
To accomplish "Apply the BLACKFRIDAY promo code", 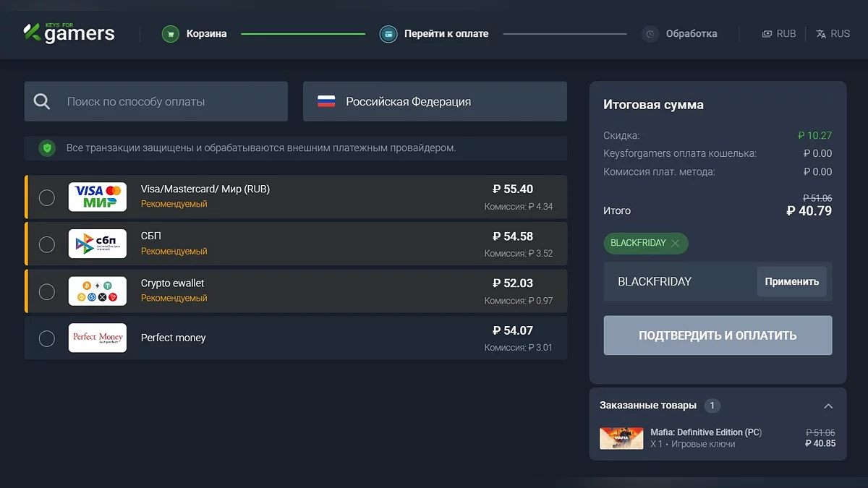I will coord(791,282).
